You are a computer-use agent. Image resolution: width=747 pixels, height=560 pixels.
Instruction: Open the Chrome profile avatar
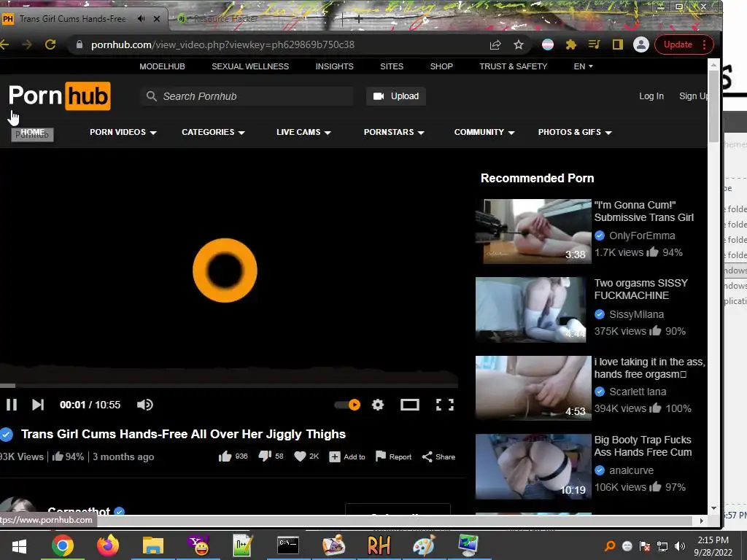pos(641,44)
